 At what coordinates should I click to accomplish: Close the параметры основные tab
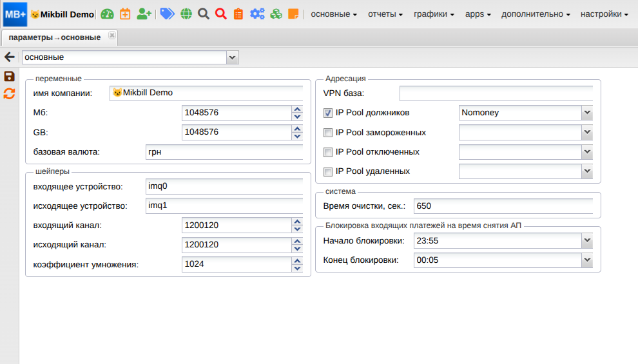coord(112,35)
